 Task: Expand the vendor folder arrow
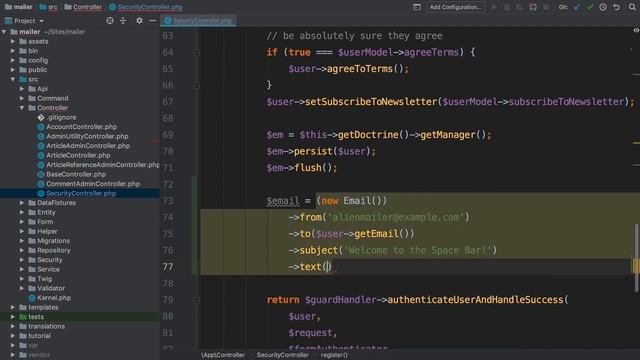click(13, 355)
